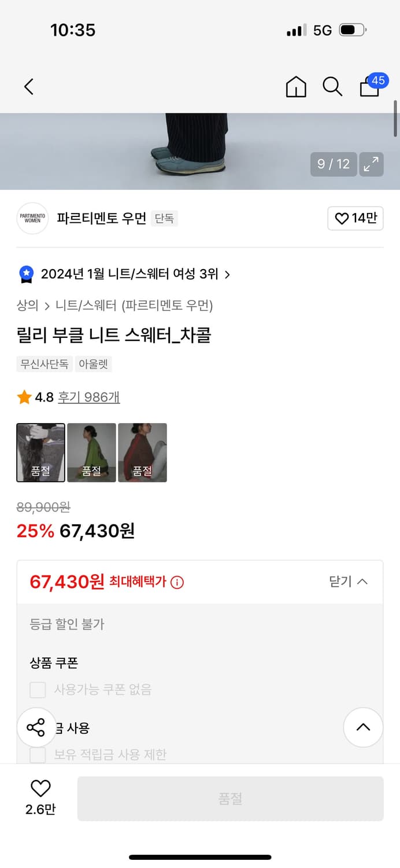The width and height of the screenshot is (400, 868).
Task: Tap the scroll-to-top arrow button
Action: pyautogui.click(x=363, y=727)
